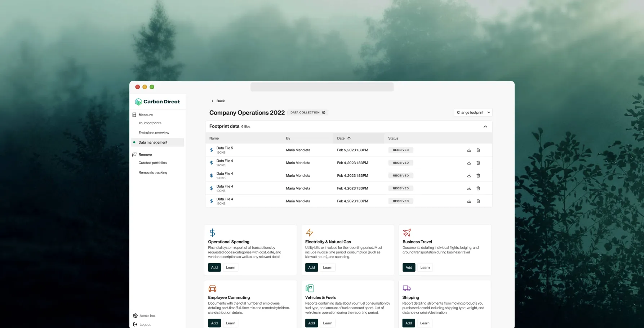Image resolution: width=644 pixels, height=328 pixels.
Task: Open Acme, Inc. settings gear
Action: (x=135, y=316)
